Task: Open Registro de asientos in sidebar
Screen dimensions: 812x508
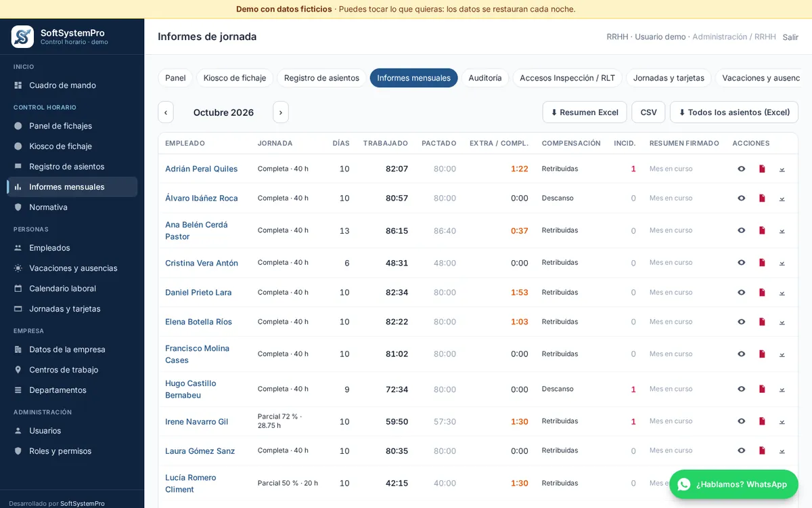Action: [x=72, y=167]
